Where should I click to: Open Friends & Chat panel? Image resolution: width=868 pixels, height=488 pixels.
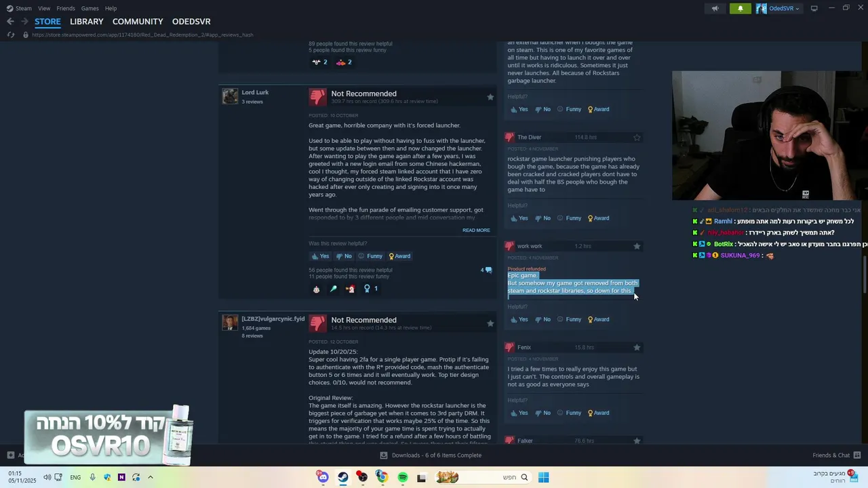(x=836, y=455)
